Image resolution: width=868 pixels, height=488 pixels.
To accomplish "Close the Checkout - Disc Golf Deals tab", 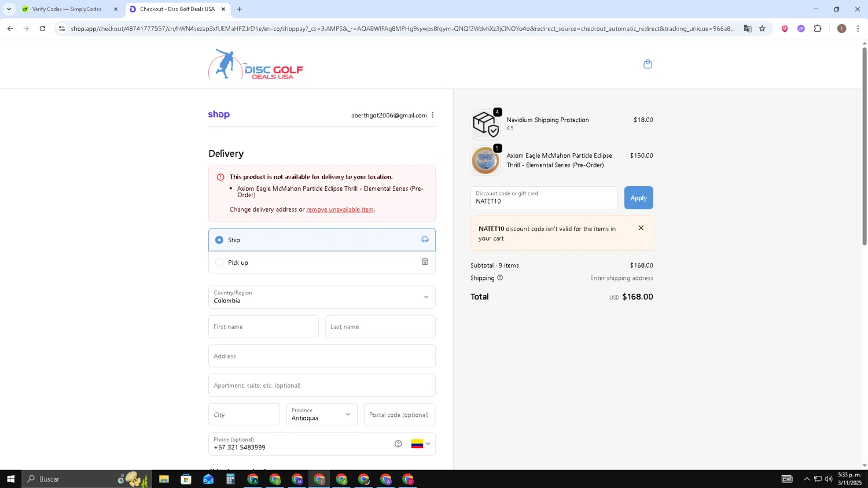I will pos(223,9).
